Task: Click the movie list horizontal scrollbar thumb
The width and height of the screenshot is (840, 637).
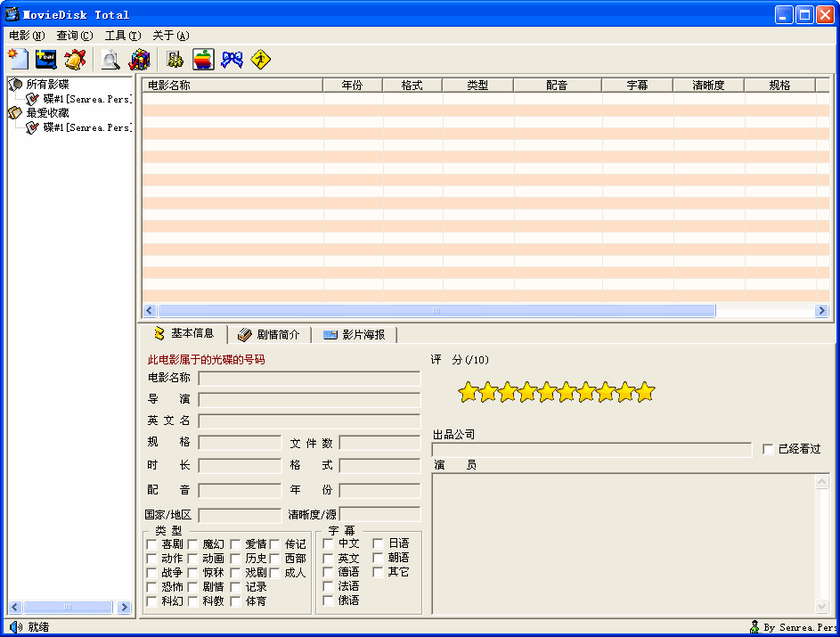Action: pyautogui.click(x=436, y=311)
